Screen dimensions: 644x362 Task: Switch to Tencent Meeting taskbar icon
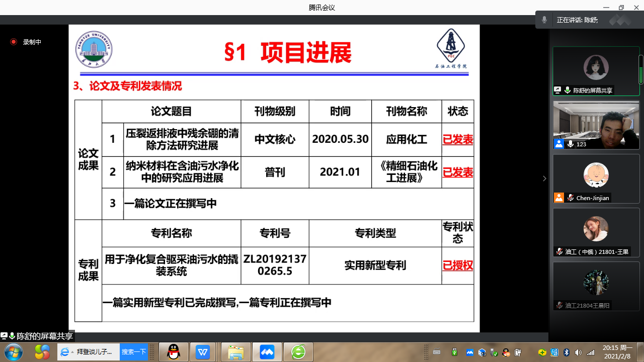[267, 352]
